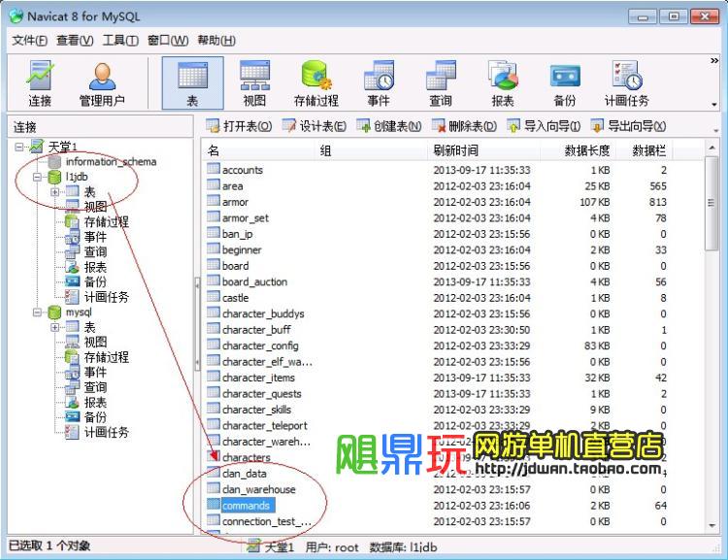
Task: Open the Window (窗口) menu
Action: pyautogui.click(x=168, y=41)
